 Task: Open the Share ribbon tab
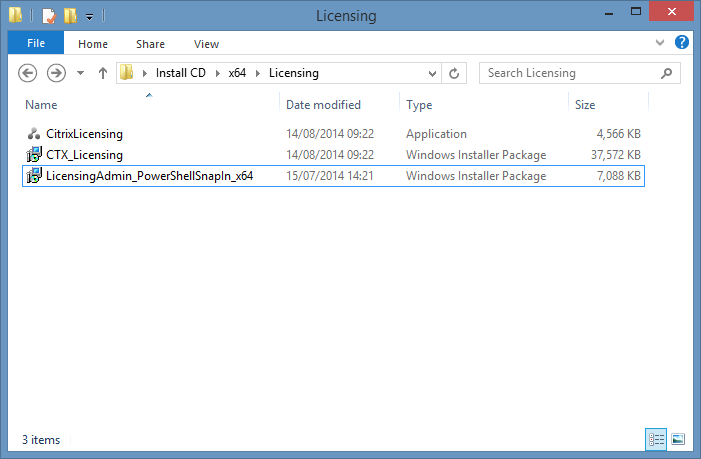(151, 44)
